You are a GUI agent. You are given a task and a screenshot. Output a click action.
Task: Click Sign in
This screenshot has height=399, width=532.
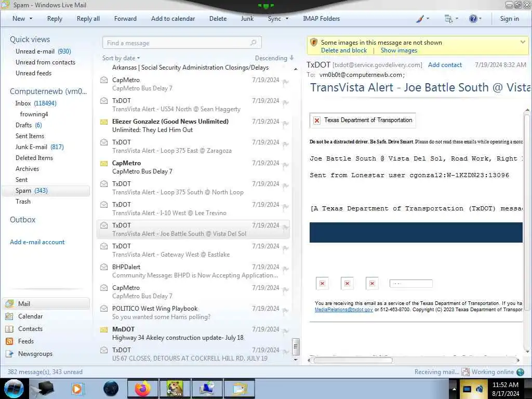509,19
